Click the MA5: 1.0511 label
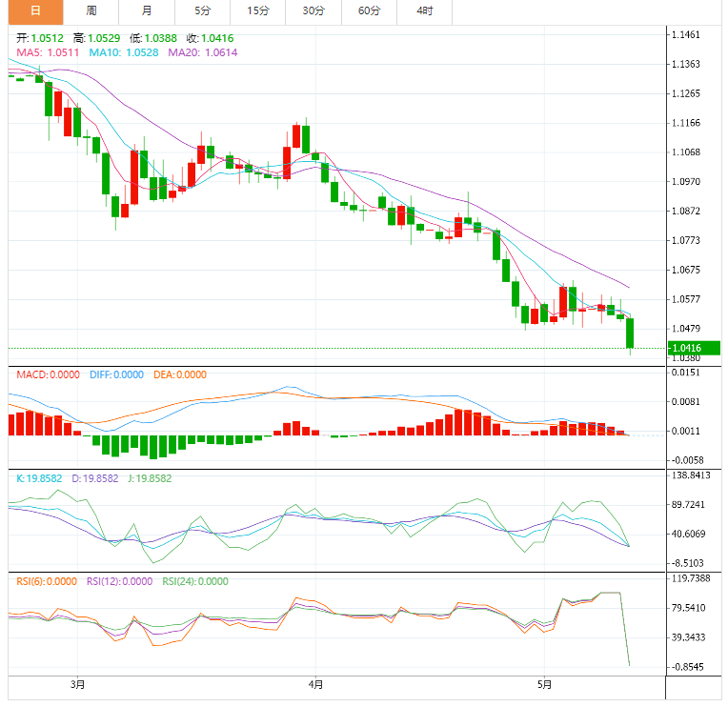The image size is (728, 707). 48,52
